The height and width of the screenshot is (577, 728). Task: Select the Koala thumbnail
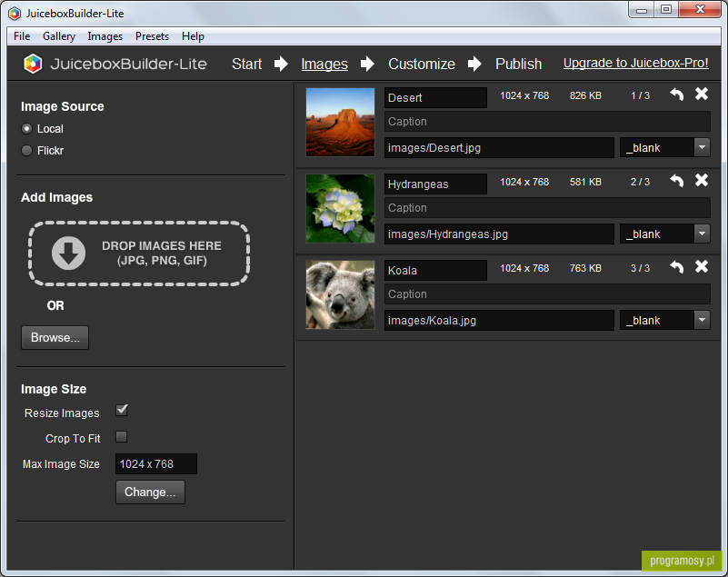pyautogui.click(x=340, y=294)
